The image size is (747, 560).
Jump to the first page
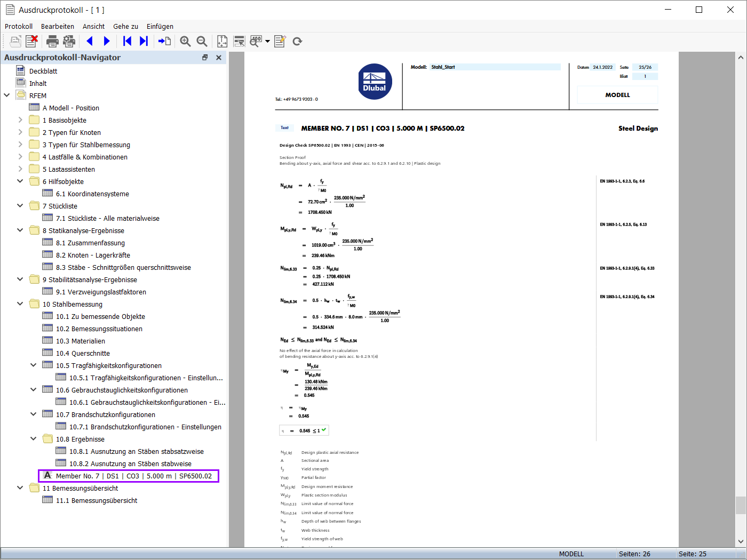coord(127,41)
